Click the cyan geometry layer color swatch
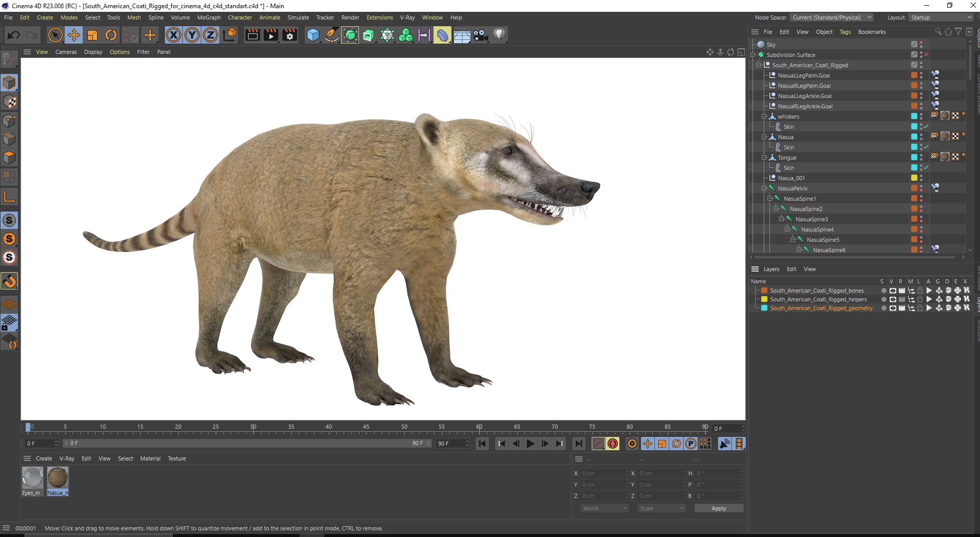This screenshot has width=980, height=537. tap(764, 308)
